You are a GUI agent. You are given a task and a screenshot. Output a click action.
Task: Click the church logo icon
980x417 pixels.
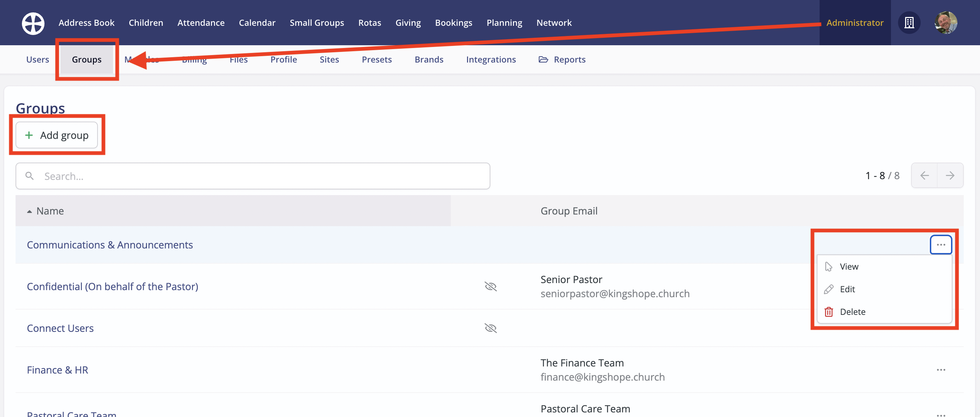(33, 23)
